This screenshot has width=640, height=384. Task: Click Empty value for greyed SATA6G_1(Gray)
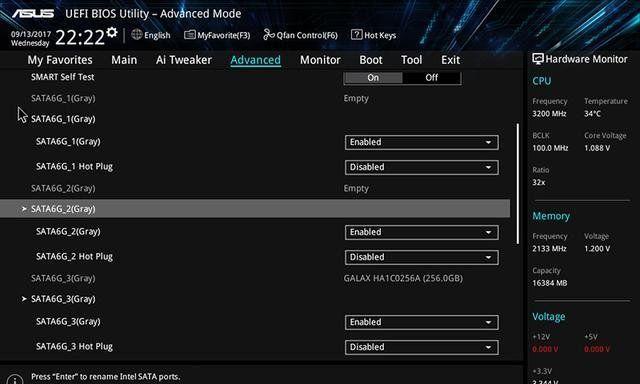coord(356,98)
